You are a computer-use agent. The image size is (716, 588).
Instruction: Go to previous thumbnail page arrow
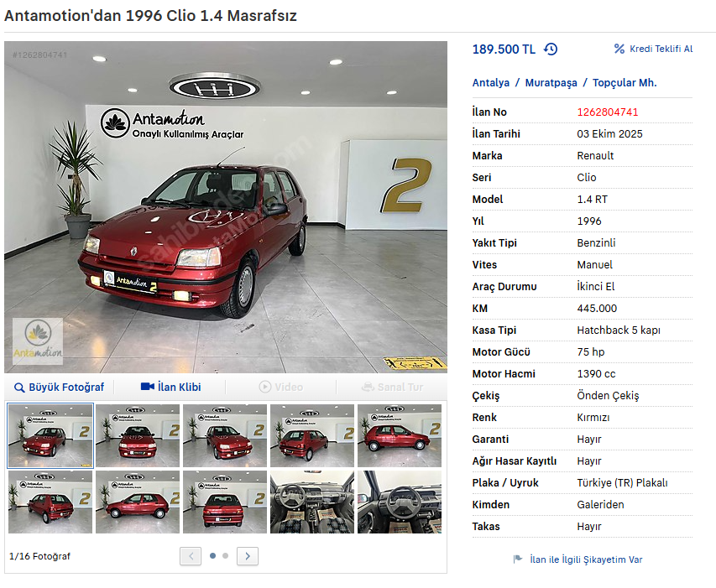(x=191, y=556)
